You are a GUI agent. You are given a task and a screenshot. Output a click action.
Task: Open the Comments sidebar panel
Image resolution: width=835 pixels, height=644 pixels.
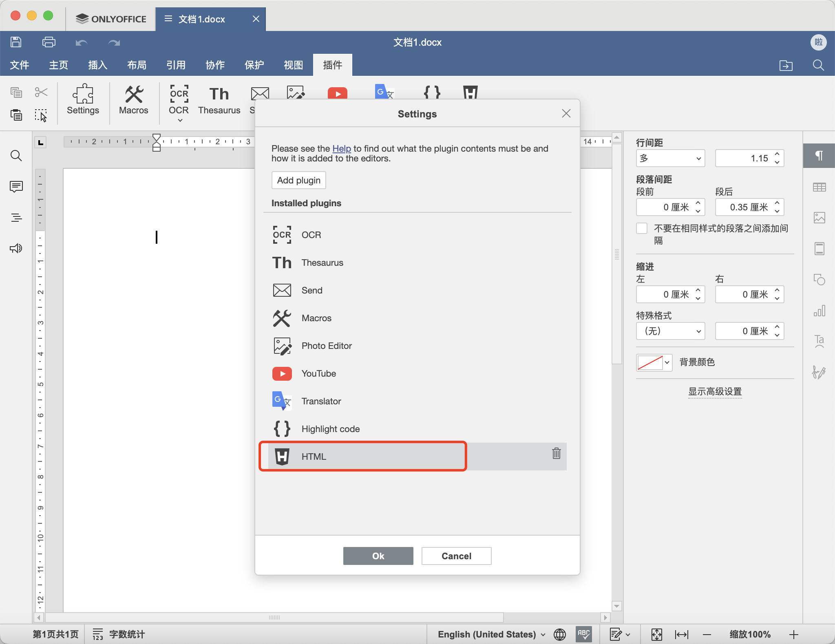(x=16, y=186)
